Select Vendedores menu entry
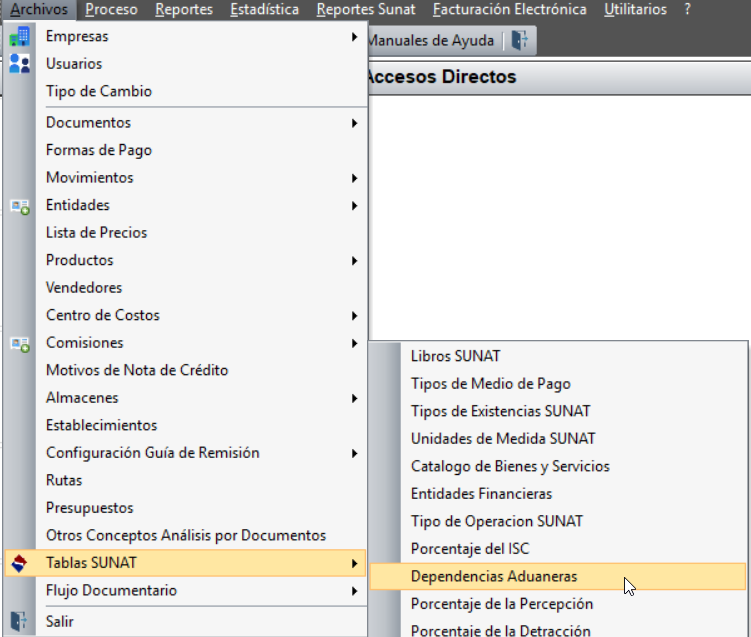Viewport: 751px width, 637px height. [184, 288]
